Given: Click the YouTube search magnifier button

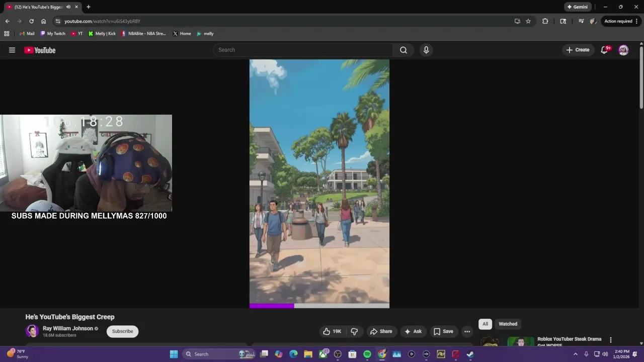Looking at the screenshot, I should [x=404, y=50].
